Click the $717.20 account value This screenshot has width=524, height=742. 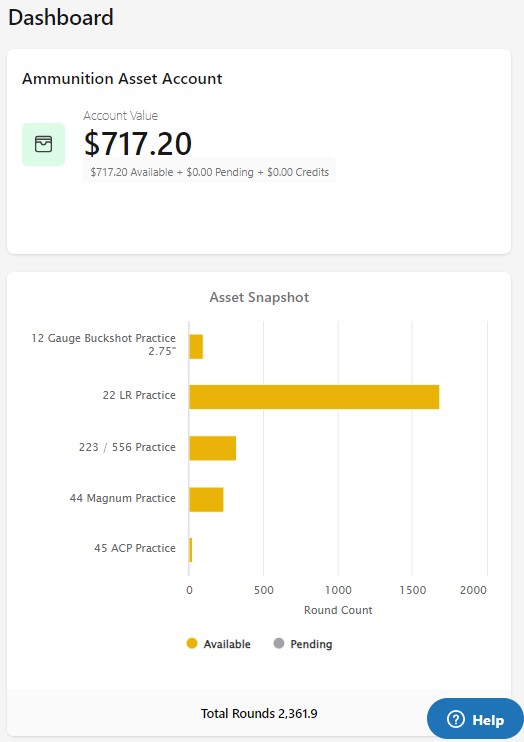[x=138, y=143]
